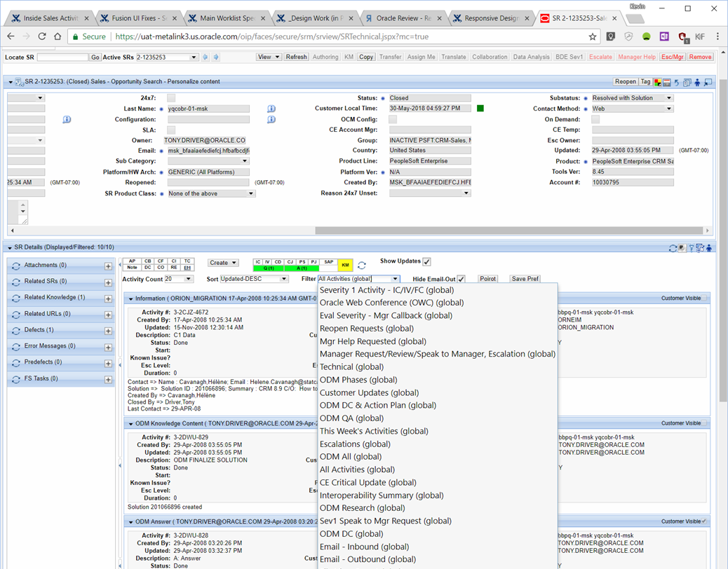Select 'ODM Phases (global)' filter option
The width and height of the screenshot is (728, 569).
[x=358, y=380]
